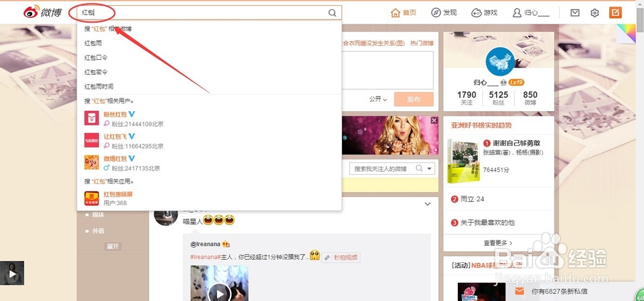Click 搜"红包"相关应用 link
644x301 pixels.
point(109,181)
